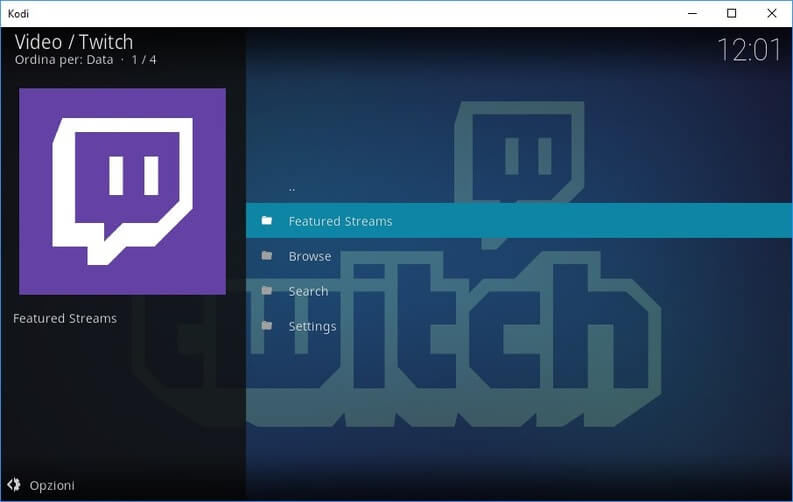Click the folder icon beside Settings
Screen dimensions: 793x502
(x=267, y=326)
